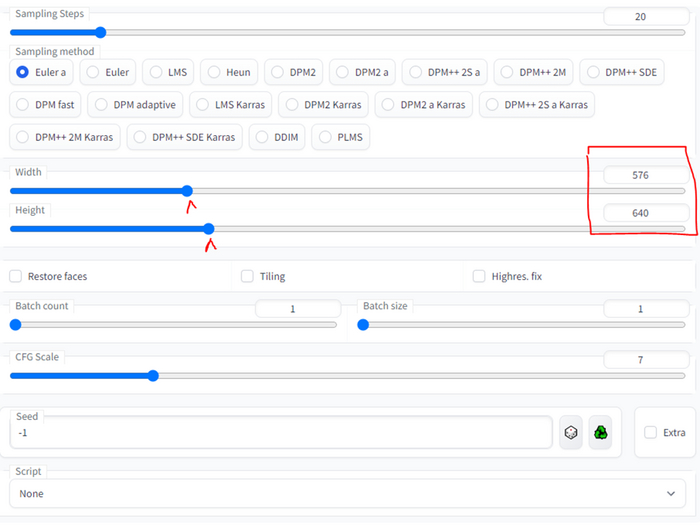The width and height of the screenshot is (700, 525).
Task: Click the CFG Scale label
Action: tap(37, 357)
